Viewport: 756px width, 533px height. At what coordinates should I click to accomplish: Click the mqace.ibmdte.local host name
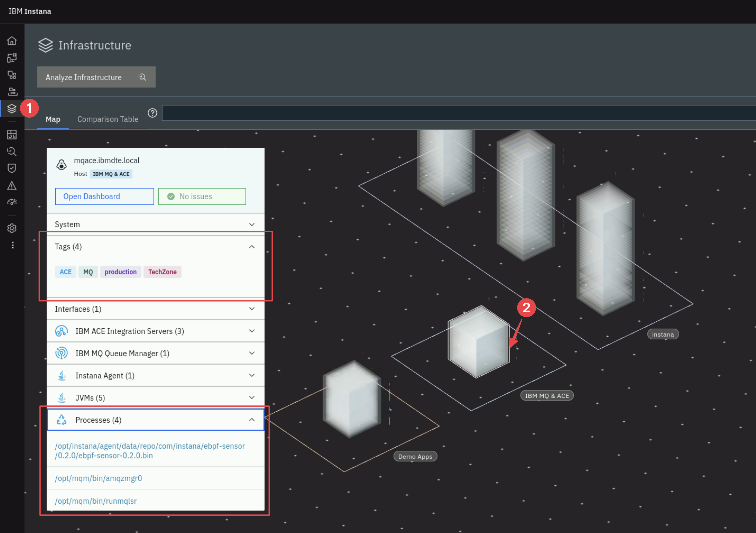tap(107, 161)
